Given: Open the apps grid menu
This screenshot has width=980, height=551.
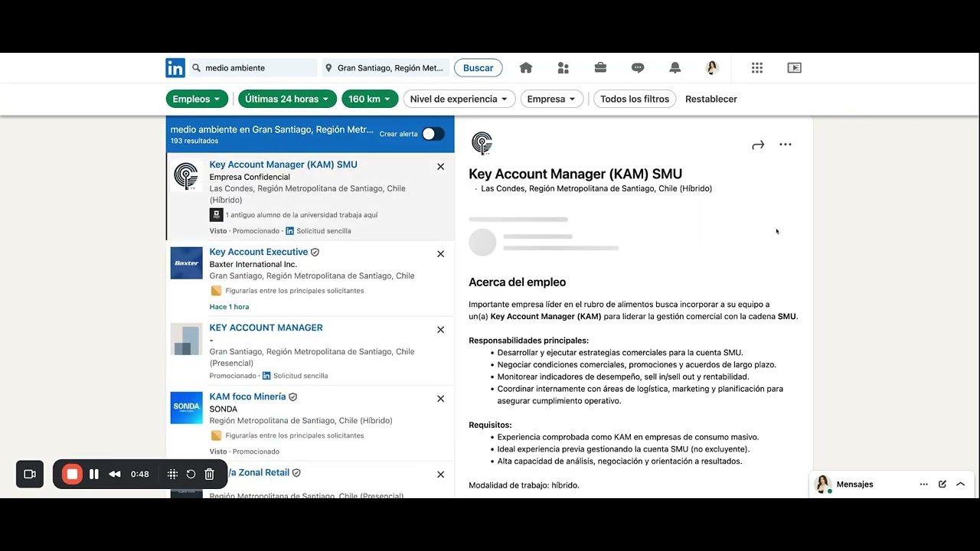Looking at the screenshot, I should 757,68.
